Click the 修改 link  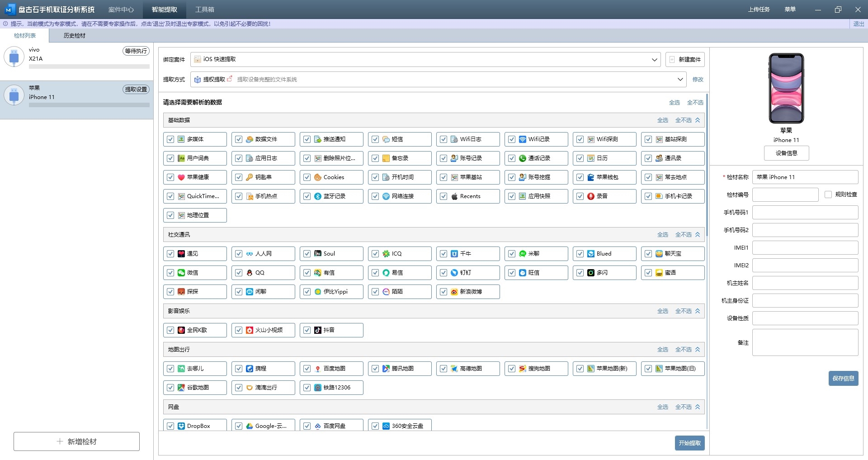(698, 80)
